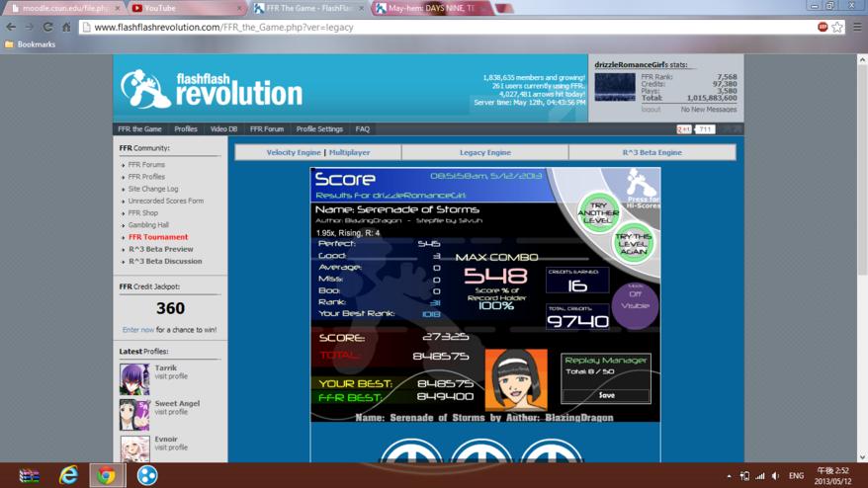Open Internet Explorer from the taskbar
This screenshot has width=868, height=488.
tap(68, 475)
